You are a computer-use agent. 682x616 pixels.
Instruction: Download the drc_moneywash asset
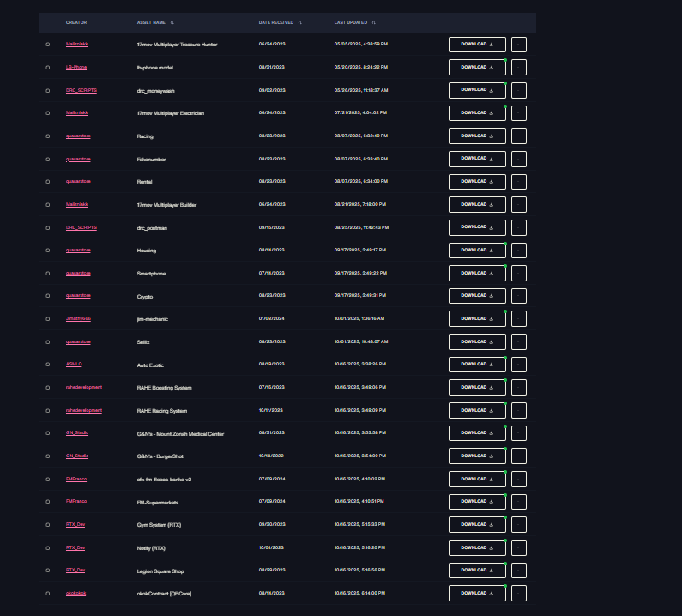pyautogui.click(x=477, y=90)
